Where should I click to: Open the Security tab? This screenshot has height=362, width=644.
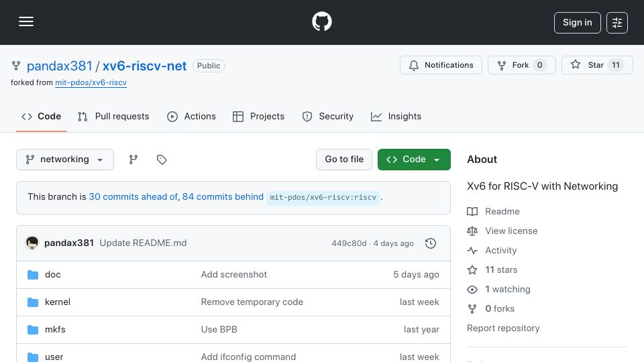coord(328,117)
